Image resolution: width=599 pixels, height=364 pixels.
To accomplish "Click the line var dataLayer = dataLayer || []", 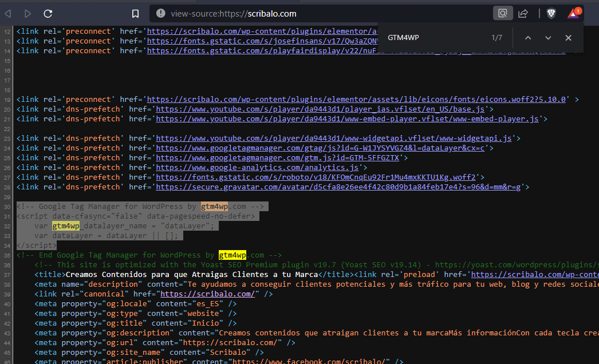I will point(106,236).
